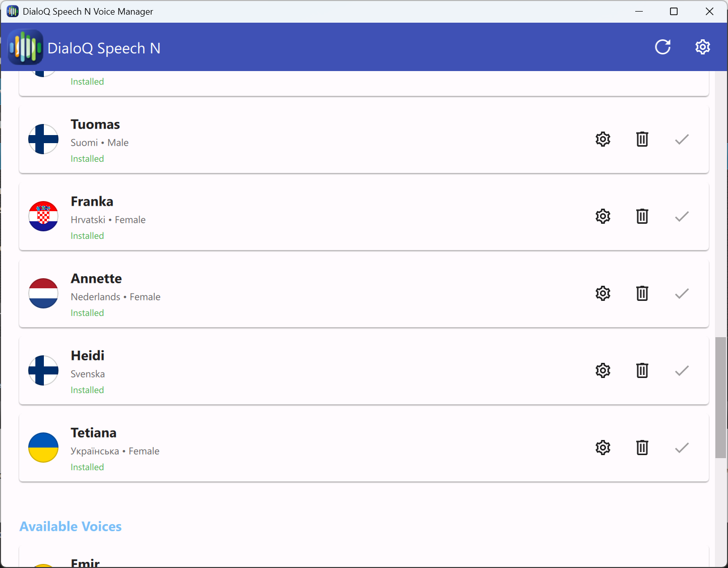Select the Tetiana voice name

[x=94, y=433]
